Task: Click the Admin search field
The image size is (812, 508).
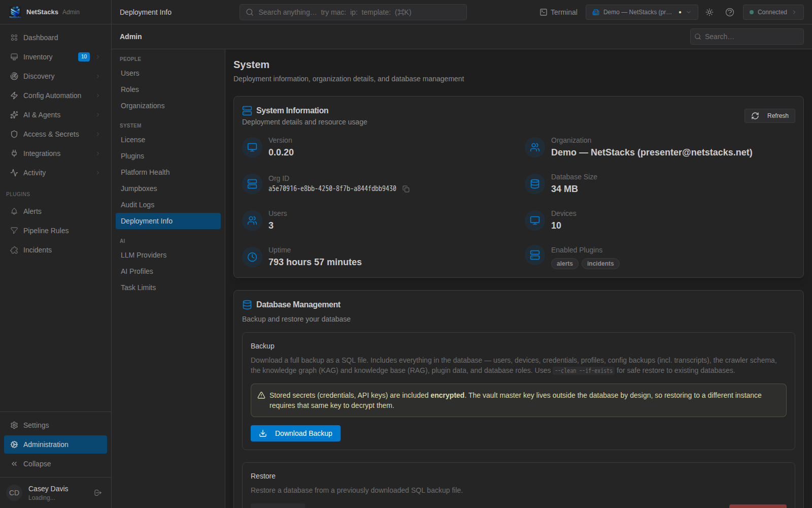Action: click(747, 37)
